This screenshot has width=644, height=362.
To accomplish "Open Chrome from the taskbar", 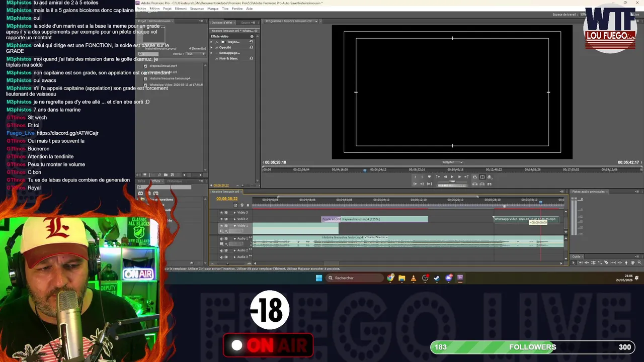I will pyautogui.click(x=391, y=278).
